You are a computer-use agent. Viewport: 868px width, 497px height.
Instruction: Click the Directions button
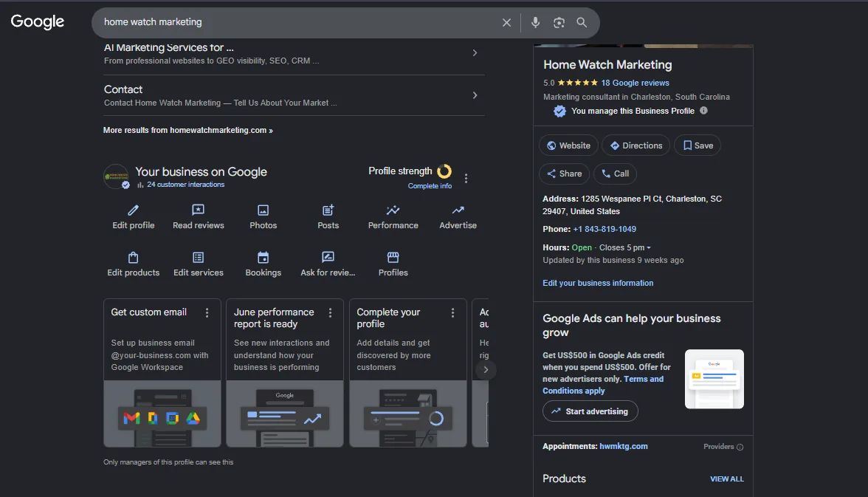[x=636, y=145]
